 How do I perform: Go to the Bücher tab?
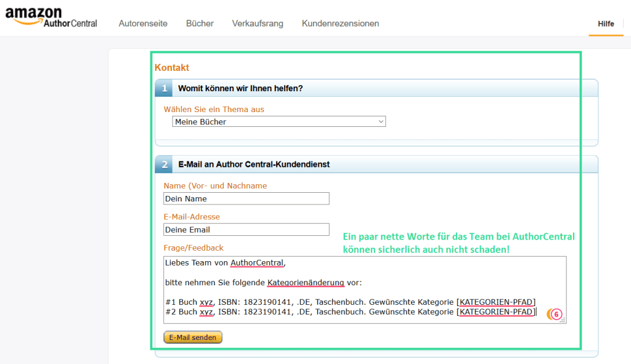[x=200, y=23]
